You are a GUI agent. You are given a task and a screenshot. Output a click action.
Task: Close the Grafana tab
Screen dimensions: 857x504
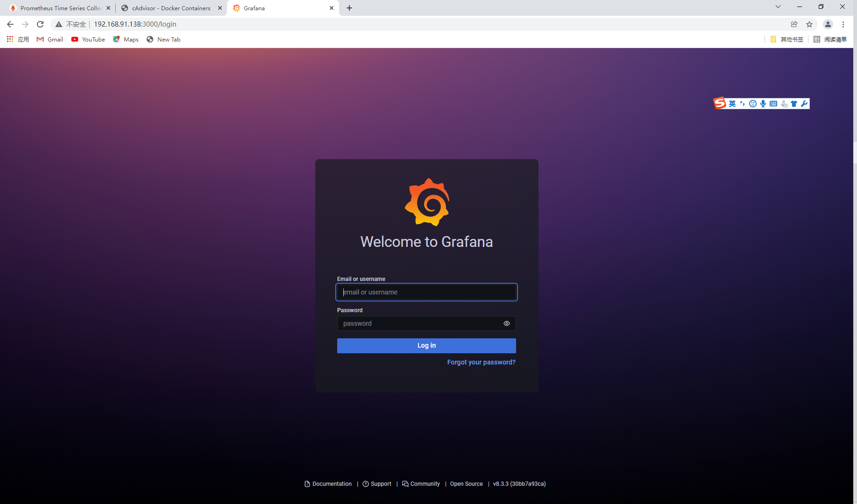click(332, 8)
